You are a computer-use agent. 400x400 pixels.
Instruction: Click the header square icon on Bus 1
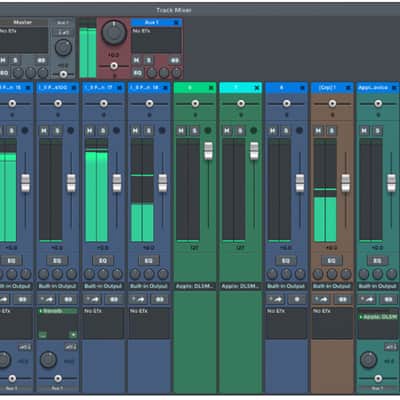(177, 22)
